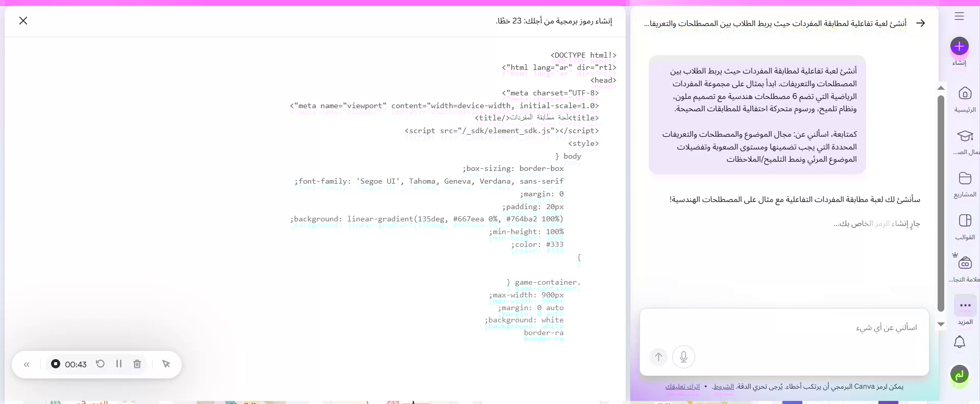Click the font-family Segoe UI code line
Image resolution: width=980 pixels, height=404 pixels.
click(x=429, y=181)
